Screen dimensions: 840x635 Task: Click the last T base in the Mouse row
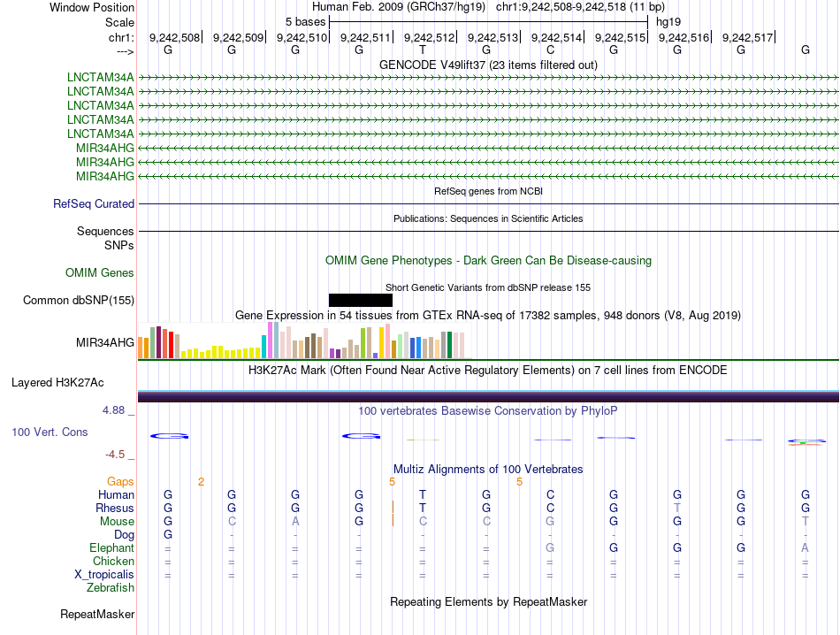pos(806,522)
